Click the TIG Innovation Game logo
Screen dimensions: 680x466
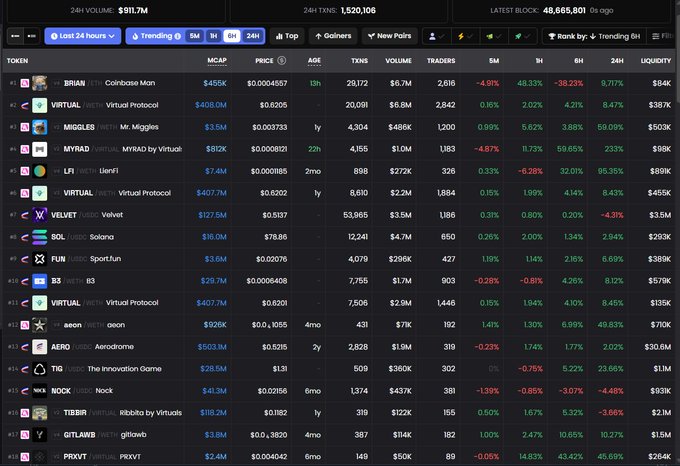(x=39, y=369)
